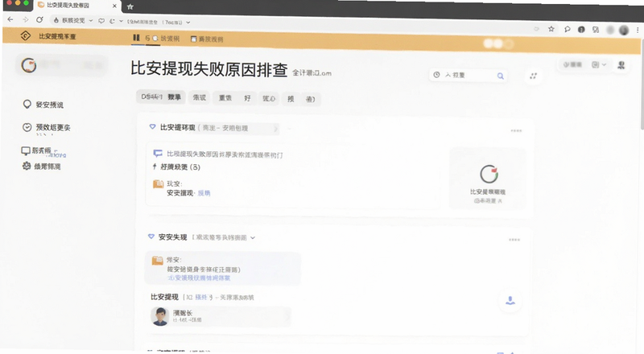Screen dimensions: 644x354
Task: Click the top-right user silhouette icon
Action: pos(621,65)
